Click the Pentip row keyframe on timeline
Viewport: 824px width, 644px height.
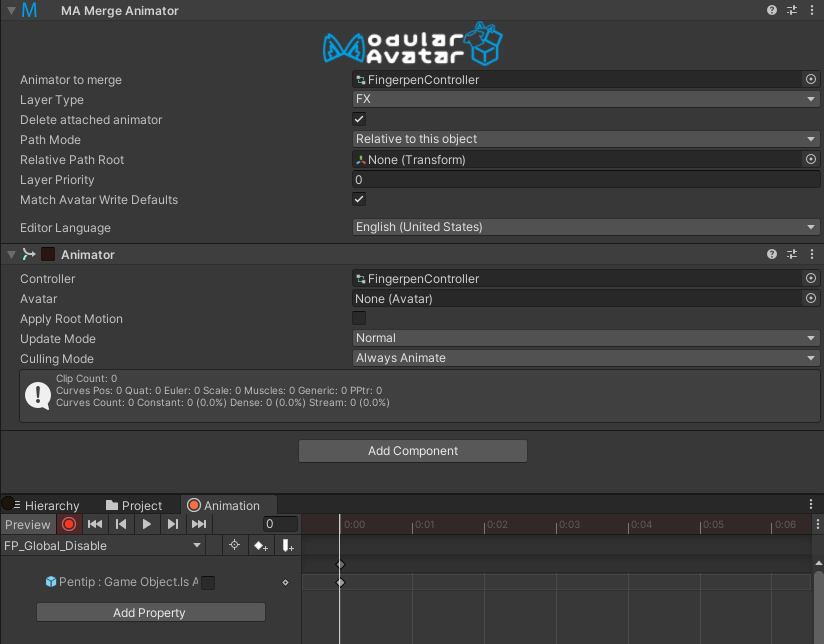341,582
